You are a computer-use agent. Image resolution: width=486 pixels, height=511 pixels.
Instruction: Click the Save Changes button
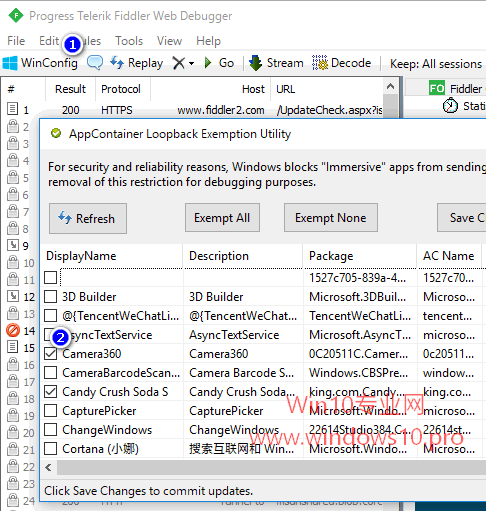click(x=462, y=218)
